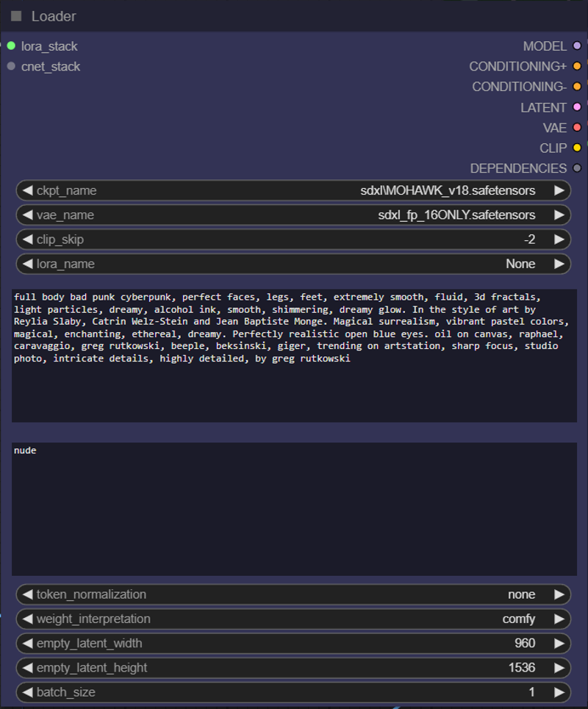
Task: Click the empty_latent_height value 1536
Action: pos(522,667)
